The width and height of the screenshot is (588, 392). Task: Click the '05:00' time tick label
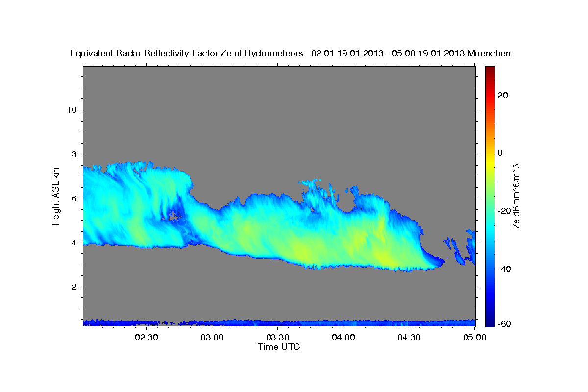(474, 337)
